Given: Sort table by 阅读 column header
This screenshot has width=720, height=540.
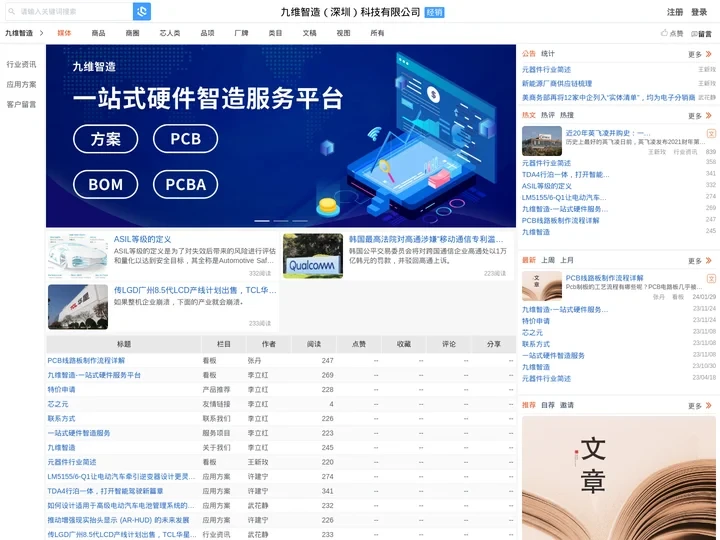Looking at the screenshot, I should click(314, 344).
